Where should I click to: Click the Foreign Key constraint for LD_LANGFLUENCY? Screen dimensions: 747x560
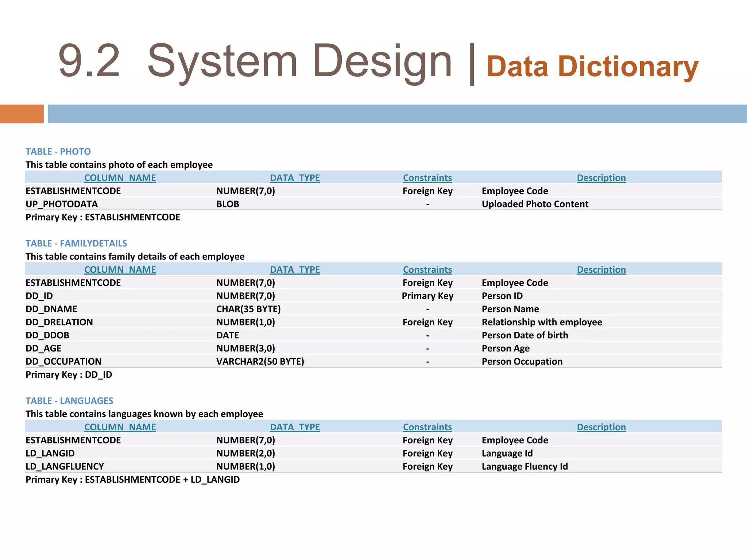coord(427,467)
